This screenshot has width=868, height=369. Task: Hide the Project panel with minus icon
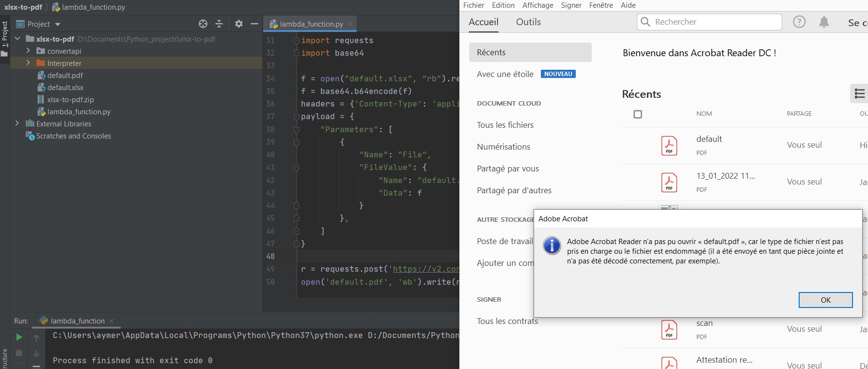254,24
